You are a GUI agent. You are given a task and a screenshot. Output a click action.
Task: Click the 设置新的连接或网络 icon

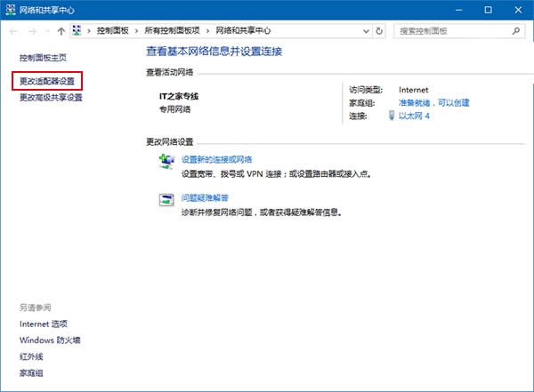coord(166,161)
